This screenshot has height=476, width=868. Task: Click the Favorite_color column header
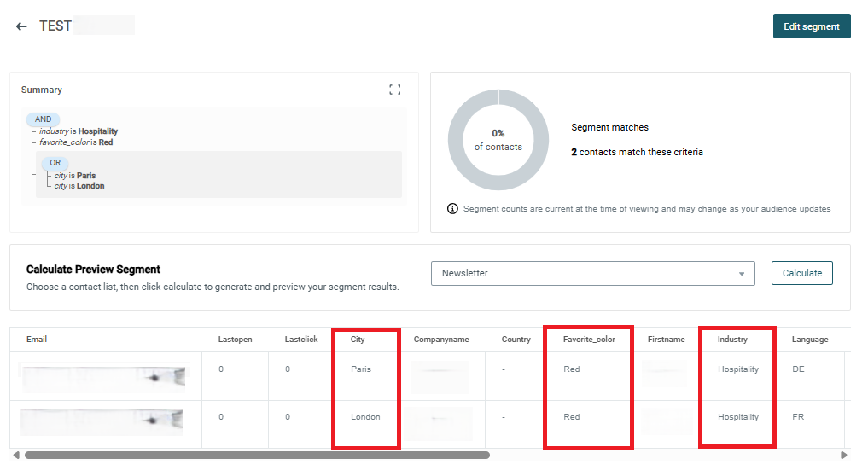(589, 340)
